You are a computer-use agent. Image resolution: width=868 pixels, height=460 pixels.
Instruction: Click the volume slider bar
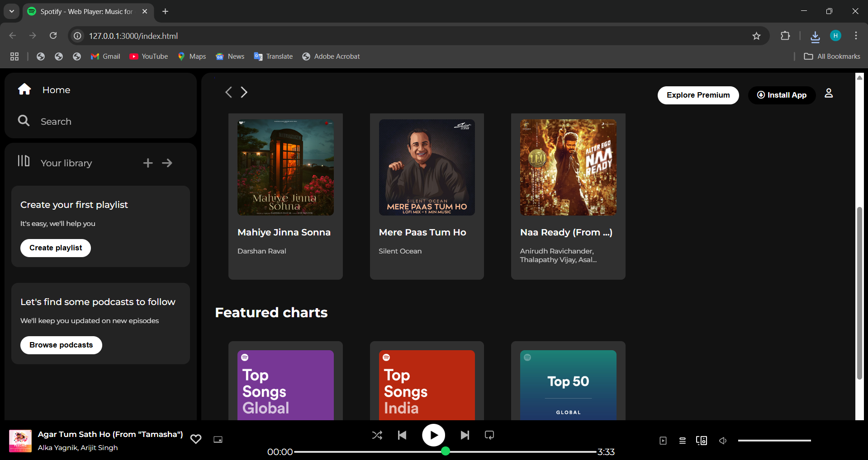pos(774,441)
